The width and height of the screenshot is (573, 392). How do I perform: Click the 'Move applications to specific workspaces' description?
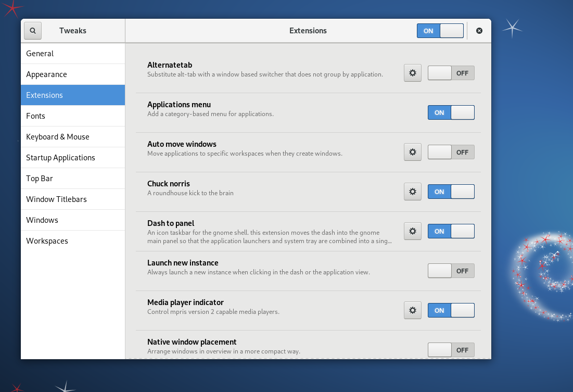245,154
